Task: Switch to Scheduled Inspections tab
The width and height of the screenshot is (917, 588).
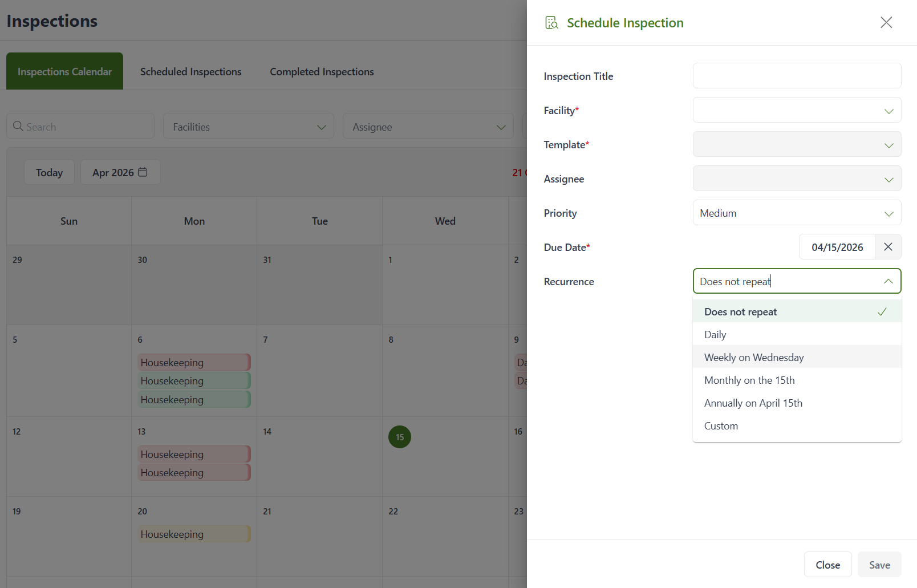Action: 191,72
